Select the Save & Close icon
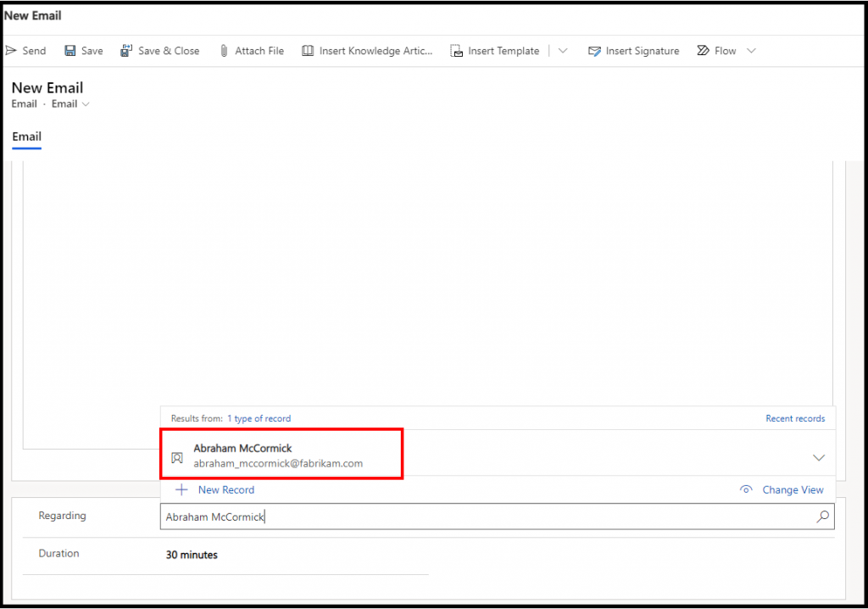 coord(125,50)
